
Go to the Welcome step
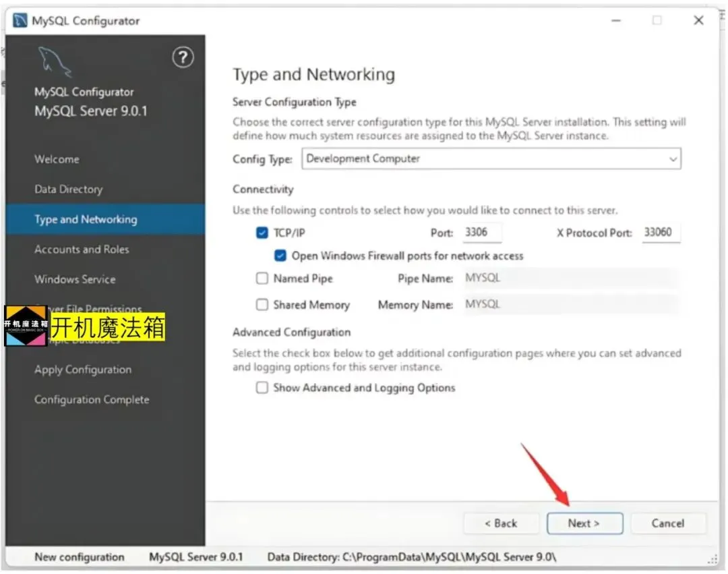click(57, 159)
